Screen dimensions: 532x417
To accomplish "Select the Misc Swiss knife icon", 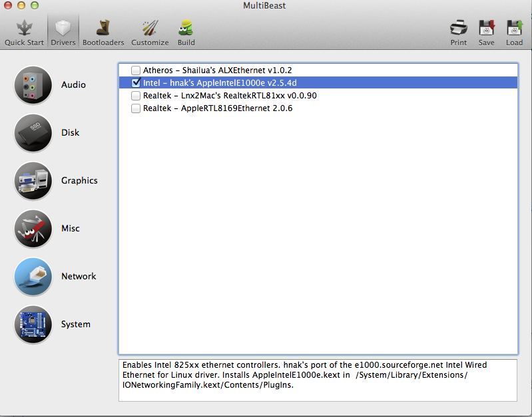I will click(x=33, y=229).
